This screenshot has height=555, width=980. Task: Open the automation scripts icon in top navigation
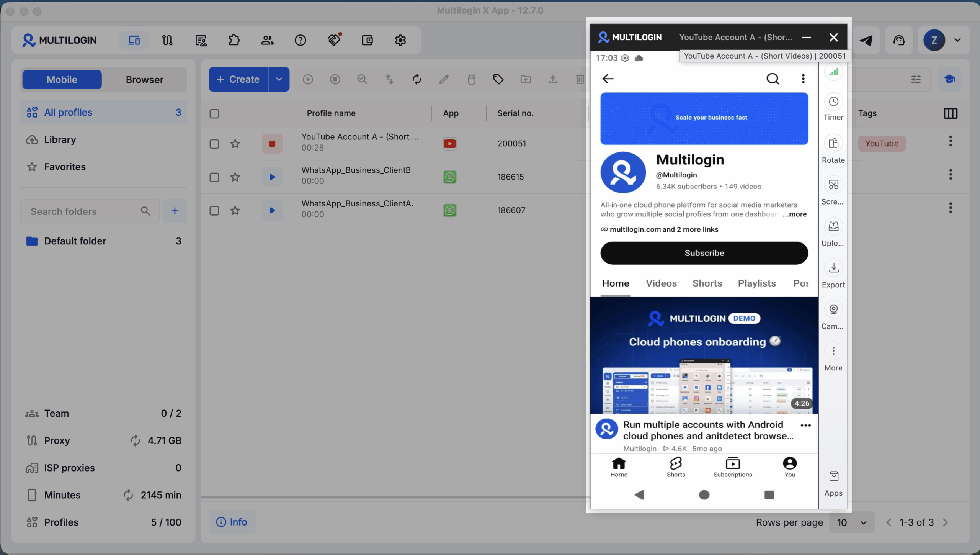point(201,40)
